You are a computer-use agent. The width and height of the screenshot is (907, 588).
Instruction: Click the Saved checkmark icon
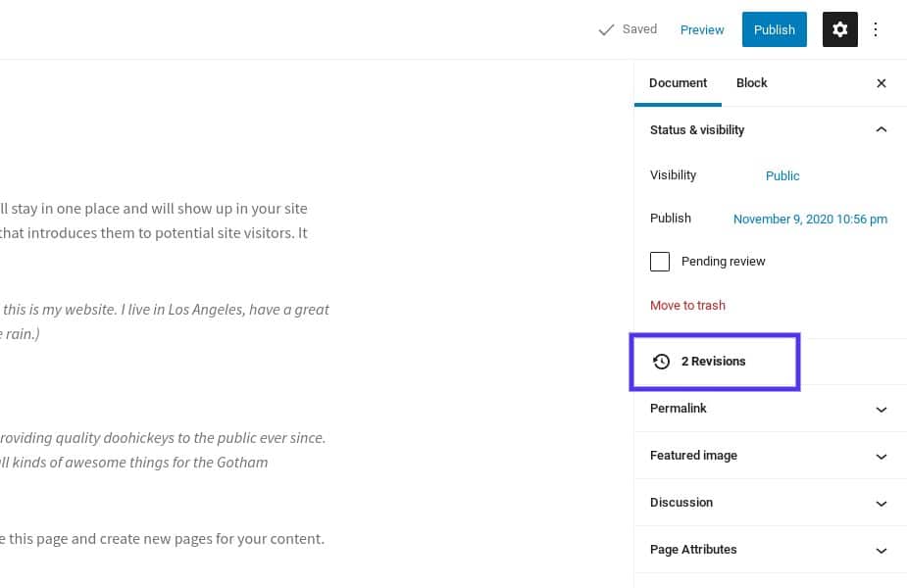coord(606,29)
